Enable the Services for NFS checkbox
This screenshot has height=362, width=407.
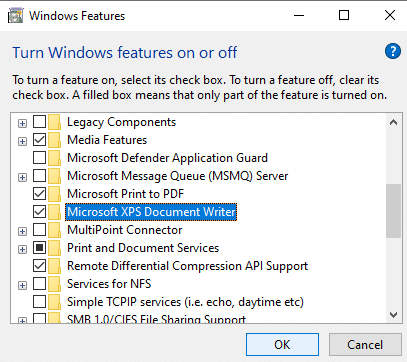pyautogui.click(x=39, y=284)
